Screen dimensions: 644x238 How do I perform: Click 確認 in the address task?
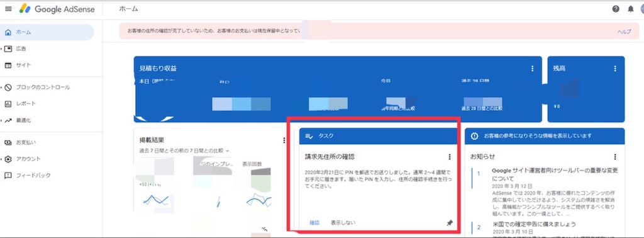click(x=314, y=223)
